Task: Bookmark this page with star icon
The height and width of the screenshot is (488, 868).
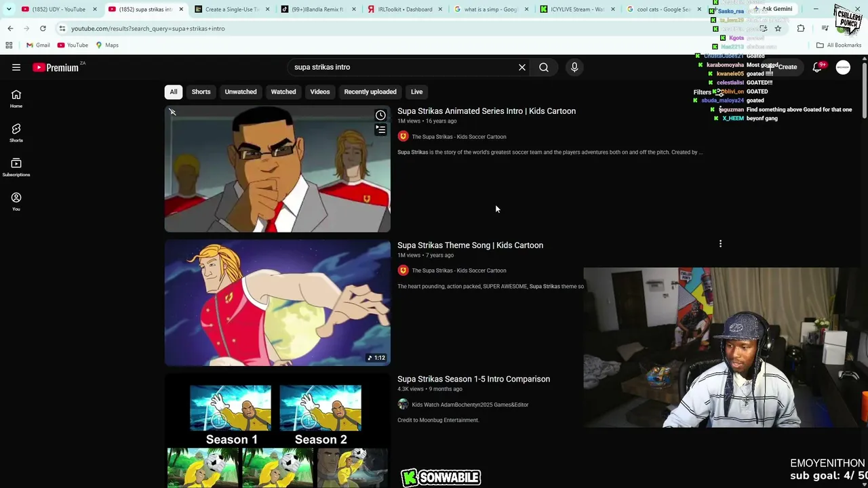Action: [778, 28]
